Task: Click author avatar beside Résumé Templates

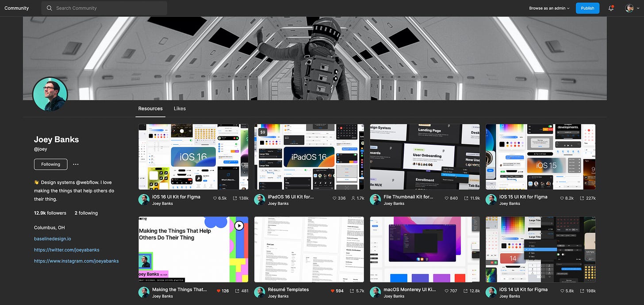Action: pos(260,292)
